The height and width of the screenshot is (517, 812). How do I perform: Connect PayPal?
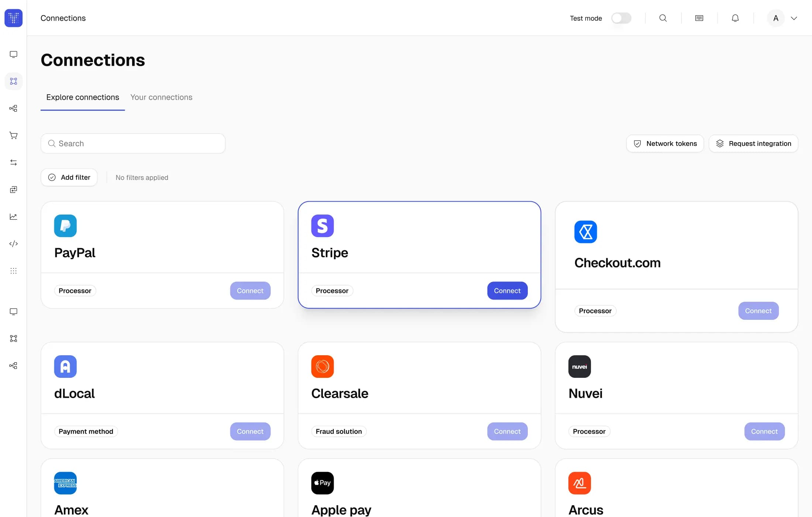coord(250,291)
